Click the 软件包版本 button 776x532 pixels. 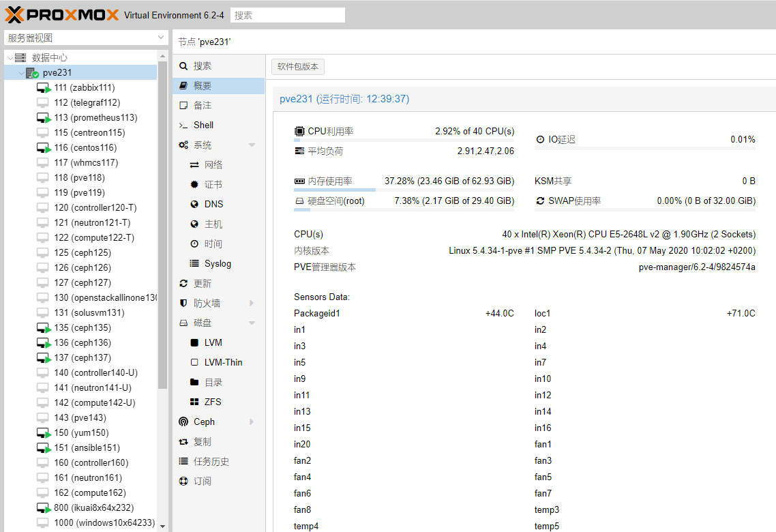coord(298,67)
